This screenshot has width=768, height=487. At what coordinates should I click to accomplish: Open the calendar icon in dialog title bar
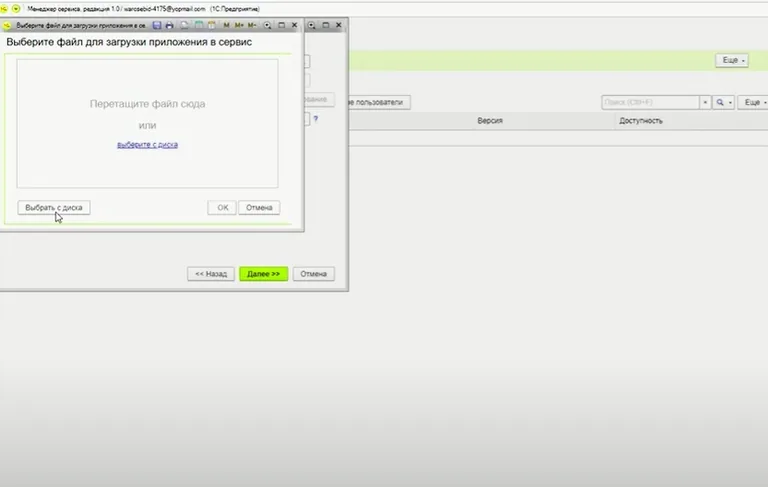point(211,24)
